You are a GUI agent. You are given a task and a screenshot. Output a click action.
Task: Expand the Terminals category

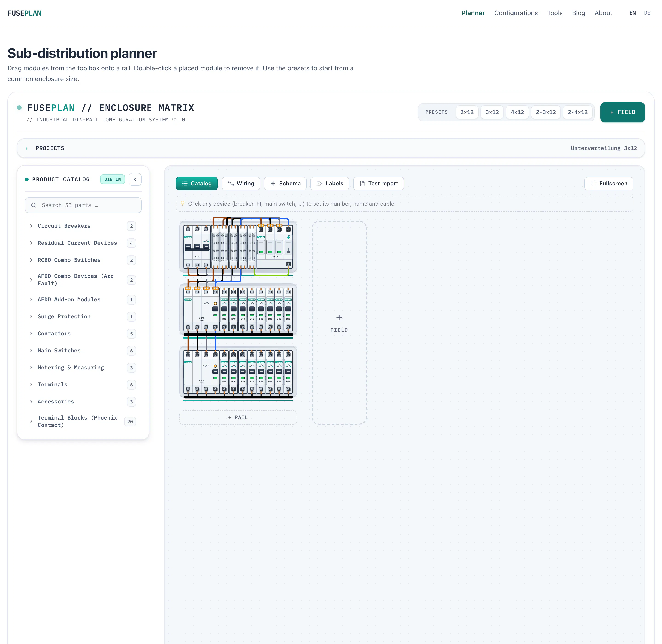(83, 385)
